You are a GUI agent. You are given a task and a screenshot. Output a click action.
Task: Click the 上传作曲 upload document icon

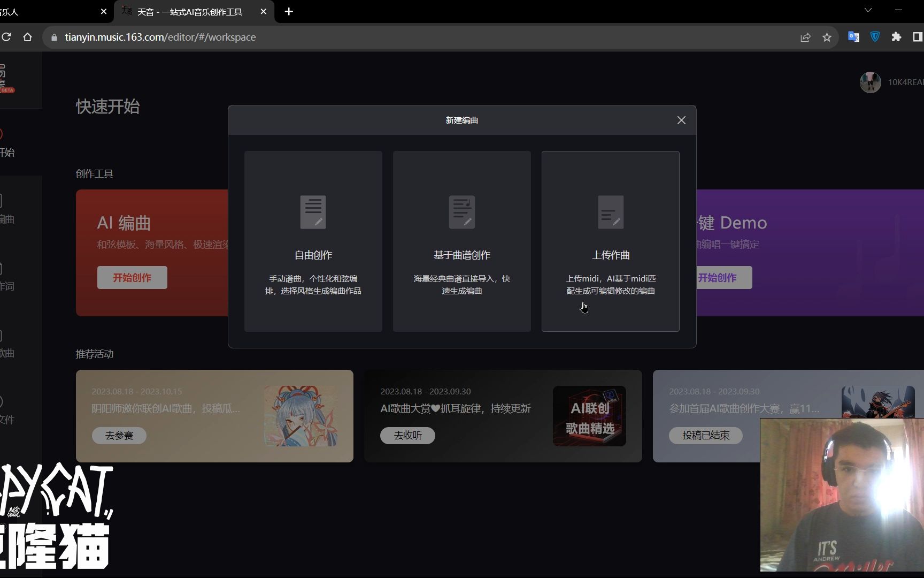click(x=611, y=212)
